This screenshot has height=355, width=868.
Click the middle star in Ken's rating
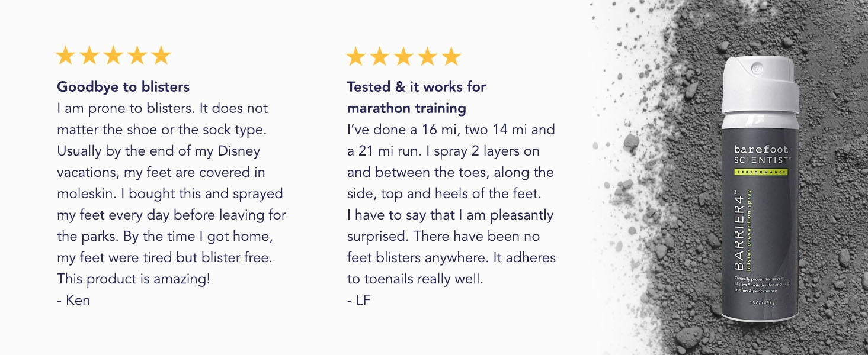click(x=113, y=56)
